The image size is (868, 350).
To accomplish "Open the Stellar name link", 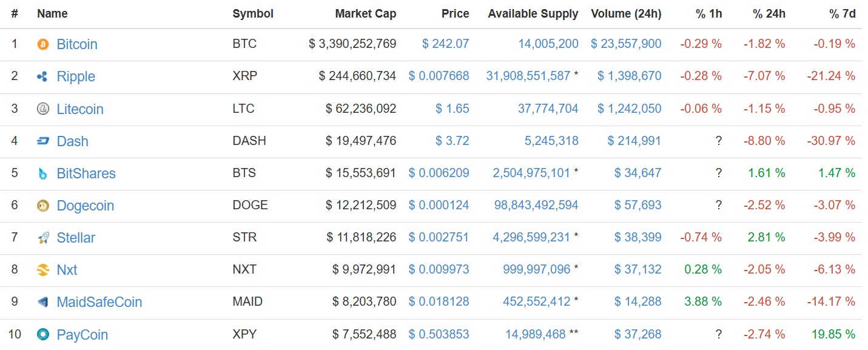I will pos(76,238).
